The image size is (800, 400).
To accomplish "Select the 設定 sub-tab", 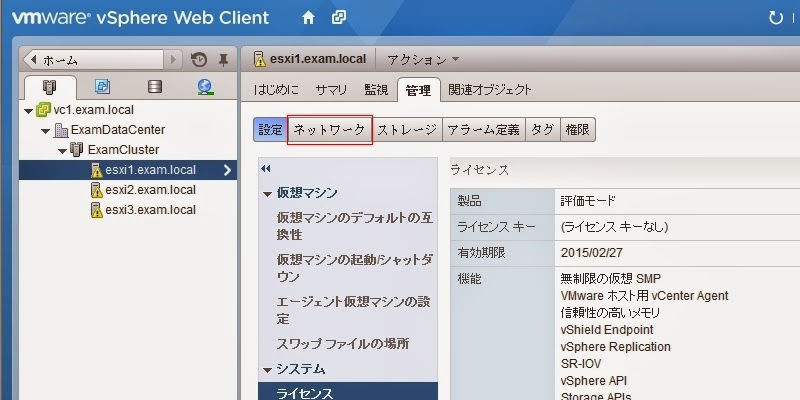I will pyautogui.click(x=270, y=130).
